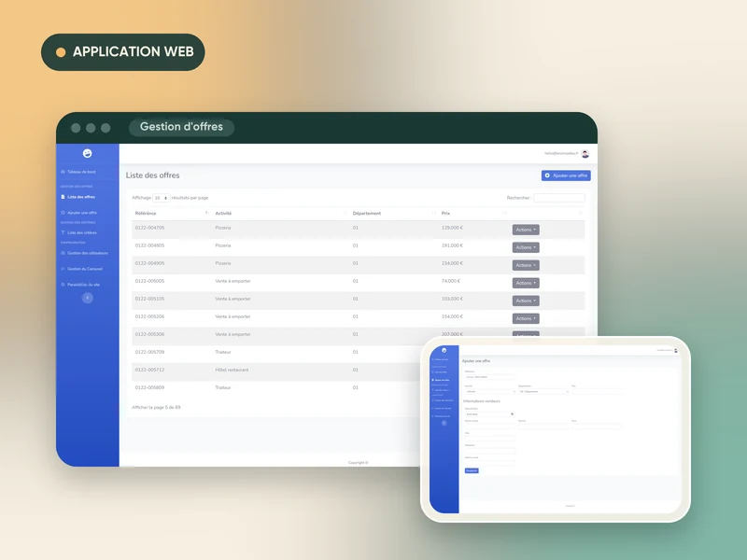
Task: Open Ajouter une offre in the large window sidebar
Action: click(x=79, y=213)
